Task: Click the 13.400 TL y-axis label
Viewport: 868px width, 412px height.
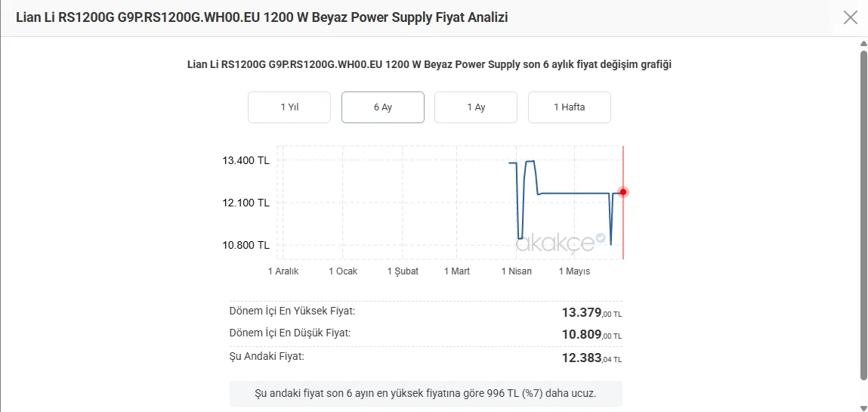Action: pyautogui.click(x=246, y=161)
